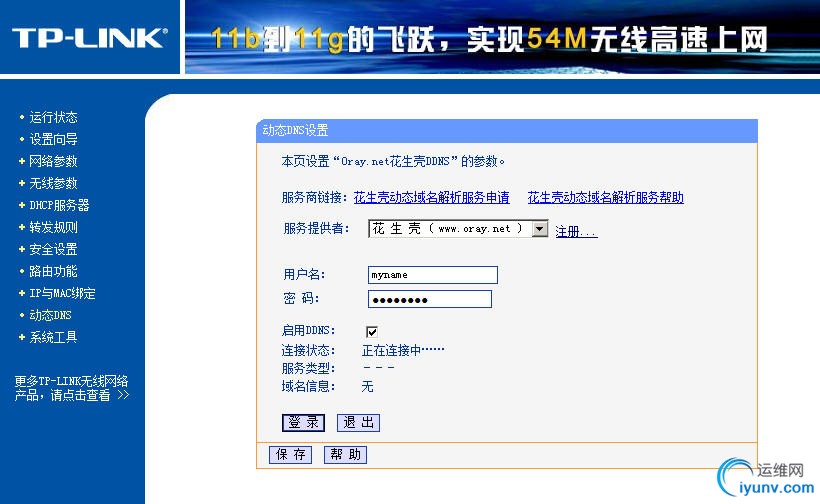The width and height of the screenshot is (820, 504).
Task: Click the 保存 button
Action: (x=291, y=454)
